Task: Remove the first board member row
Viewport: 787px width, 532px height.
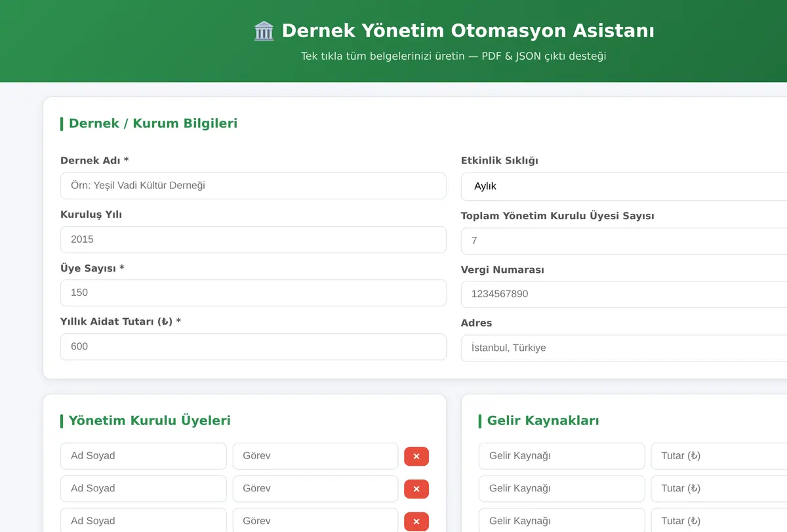Action: click(416, 456)
